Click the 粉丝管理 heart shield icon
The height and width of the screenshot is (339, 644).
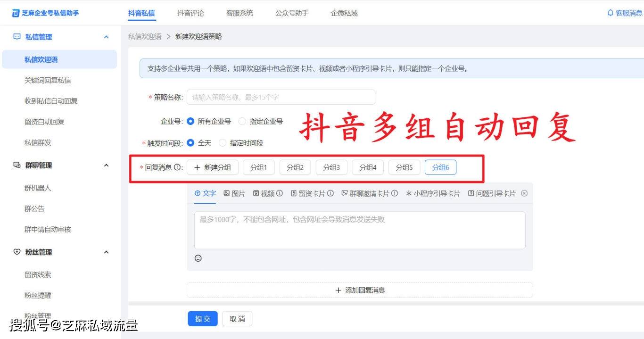[17, 252]
